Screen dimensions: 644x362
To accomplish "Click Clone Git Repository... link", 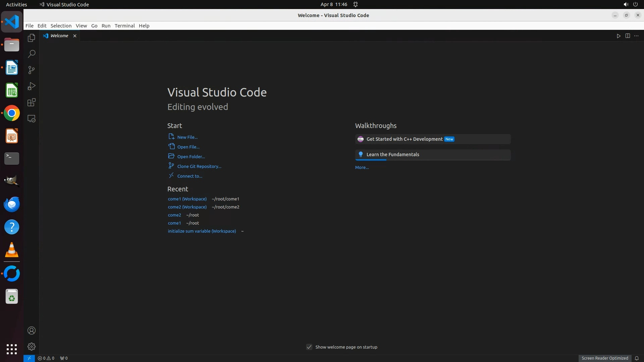I will point(199,166).
